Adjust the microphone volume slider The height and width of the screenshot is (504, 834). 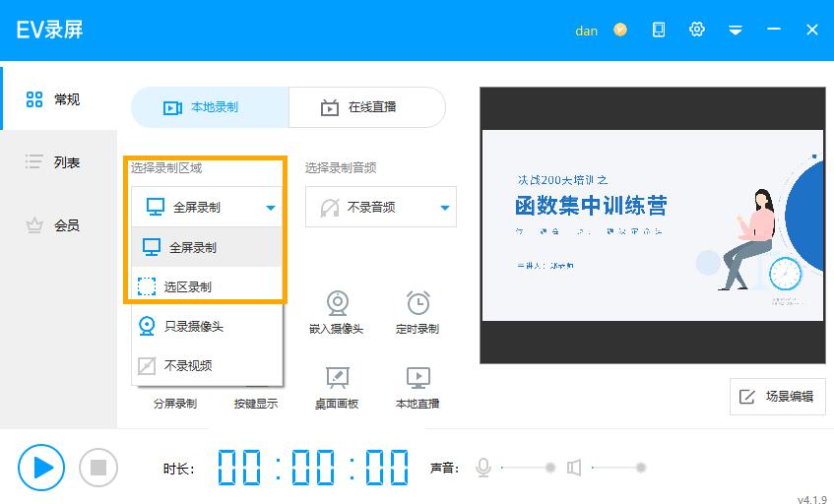coord(527,468)
